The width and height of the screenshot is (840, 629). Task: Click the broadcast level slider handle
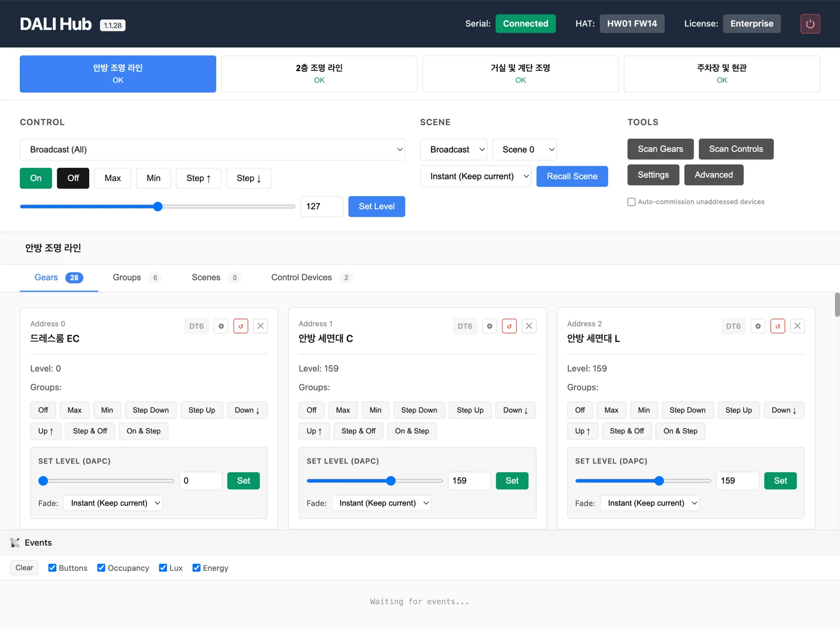tap(157, 207)
